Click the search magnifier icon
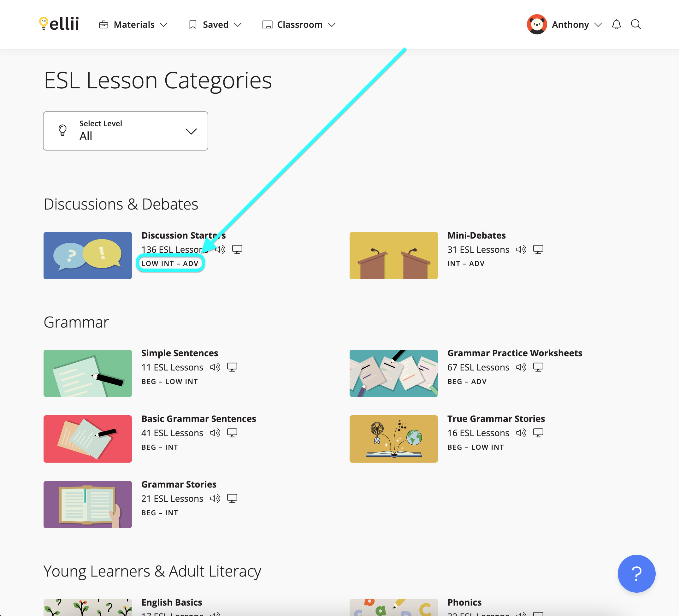The width and height of the screenshot is (679, 616). pyautogui.click(x=636, y=24)
